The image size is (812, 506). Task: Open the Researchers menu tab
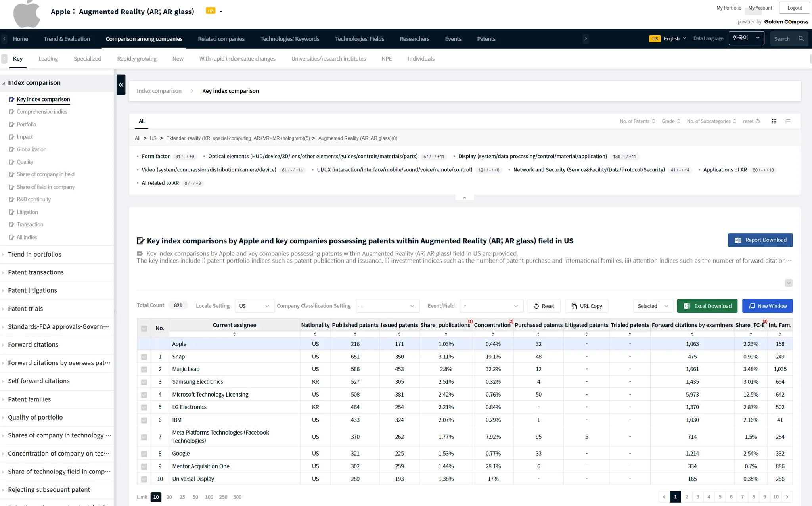[414, 39]
